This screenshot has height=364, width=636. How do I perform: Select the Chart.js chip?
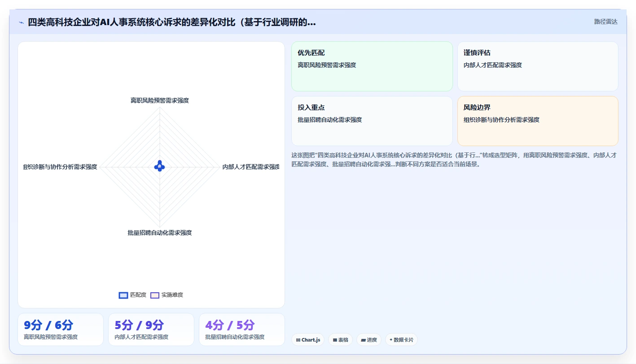point(308,340)
